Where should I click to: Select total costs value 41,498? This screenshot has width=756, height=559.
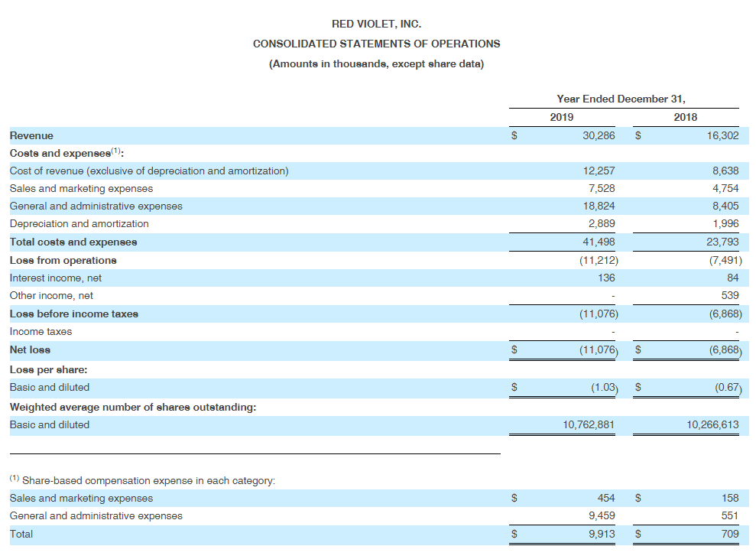click(x=599, y=242)
